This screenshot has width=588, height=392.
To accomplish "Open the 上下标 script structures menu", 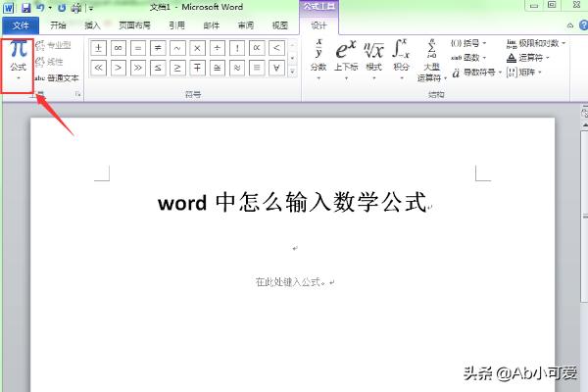I will [346, 60].
